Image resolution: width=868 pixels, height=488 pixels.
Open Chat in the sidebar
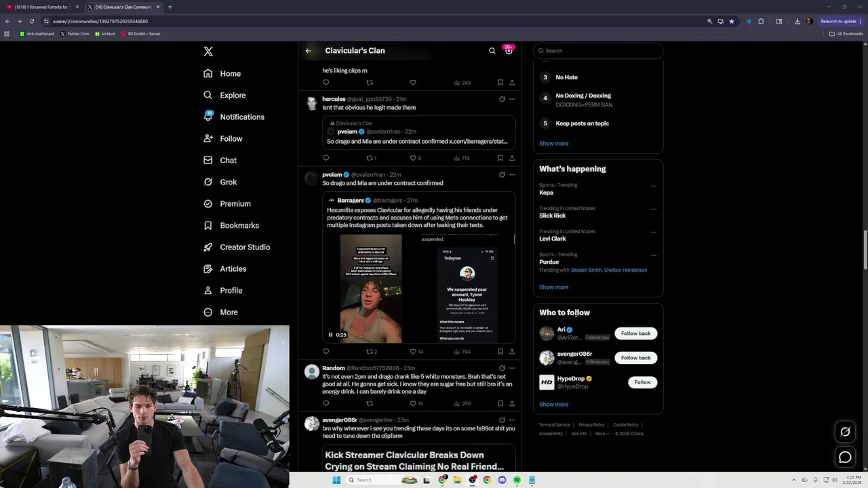[220, 160]
